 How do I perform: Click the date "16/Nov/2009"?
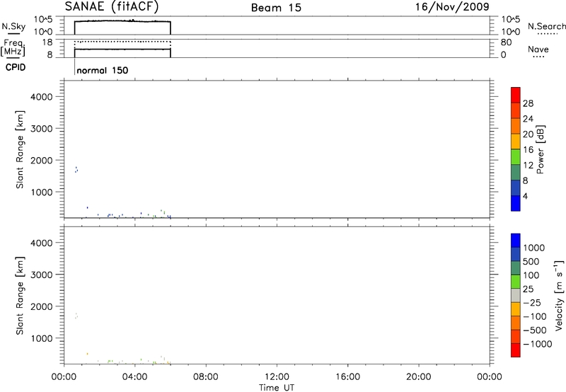[452, 6]
